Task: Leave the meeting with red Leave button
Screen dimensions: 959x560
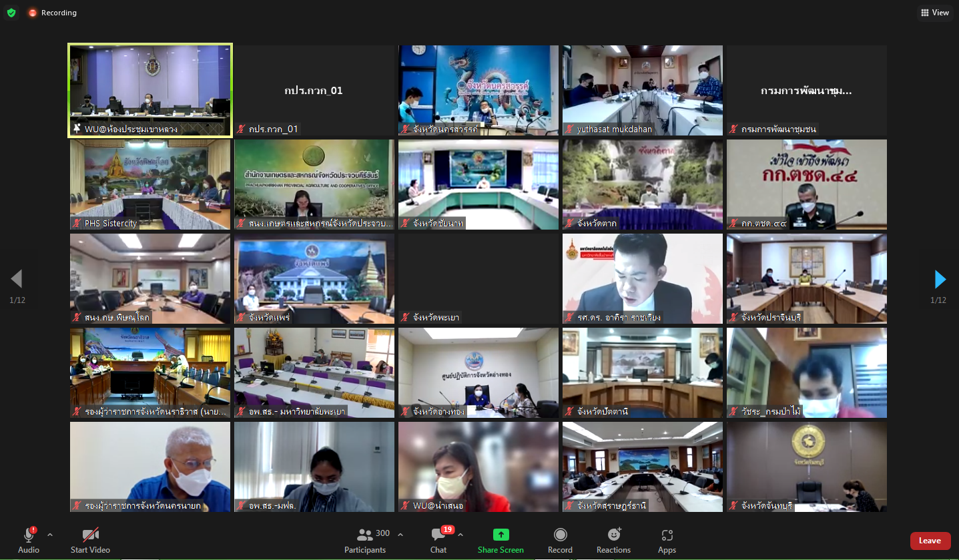Action: (x=930, y=541)
